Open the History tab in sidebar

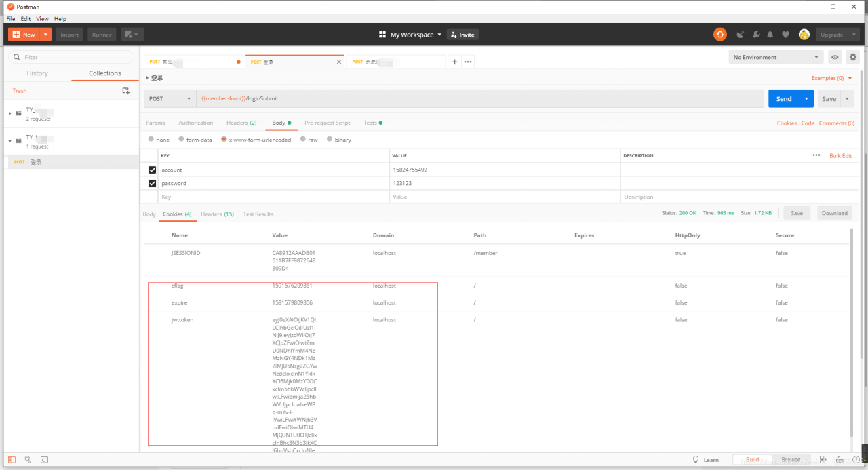click(37, 73)
